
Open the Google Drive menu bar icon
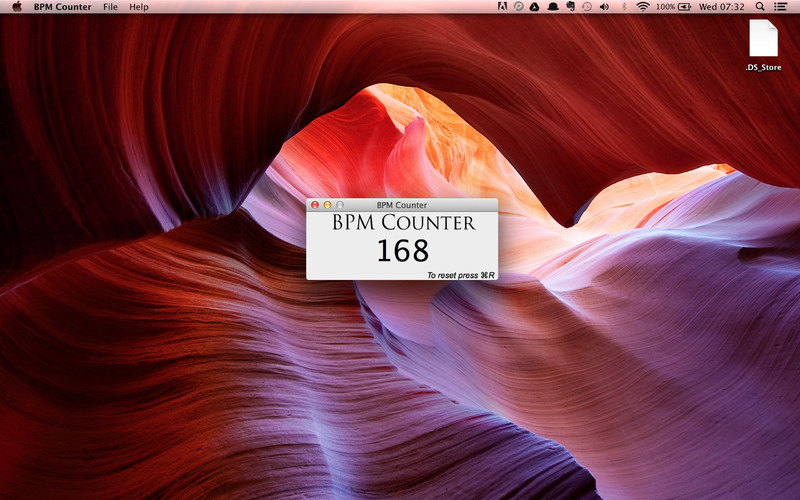pos(534,7)
